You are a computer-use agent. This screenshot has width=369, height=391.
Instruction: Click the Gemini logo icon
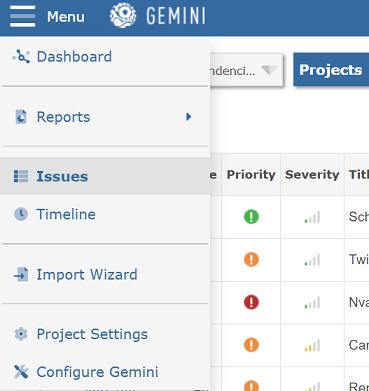coord(123,15)
